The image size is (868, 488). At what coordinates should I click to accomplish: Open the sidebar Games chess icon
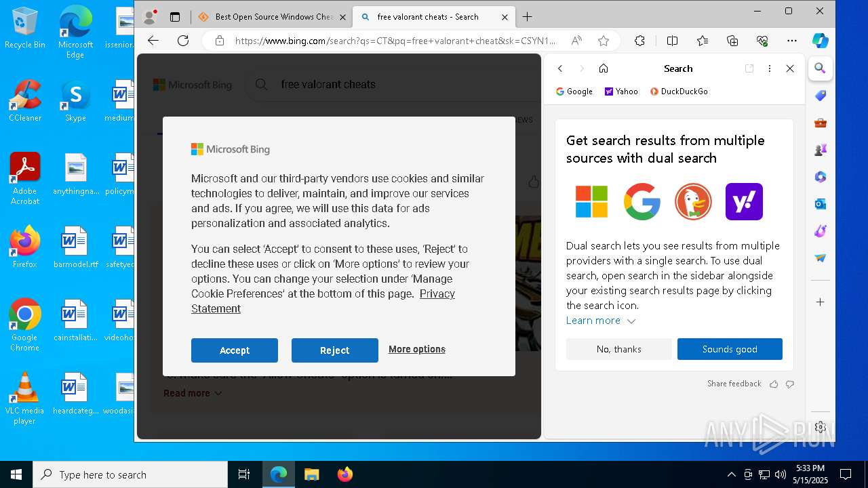(821, 150)
